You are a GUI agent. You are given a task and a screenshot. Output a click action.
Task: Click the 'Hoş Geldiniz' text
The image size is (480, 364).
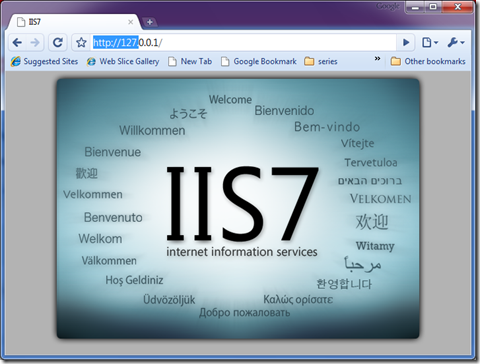pyautogui.click(x=134, y=280)
